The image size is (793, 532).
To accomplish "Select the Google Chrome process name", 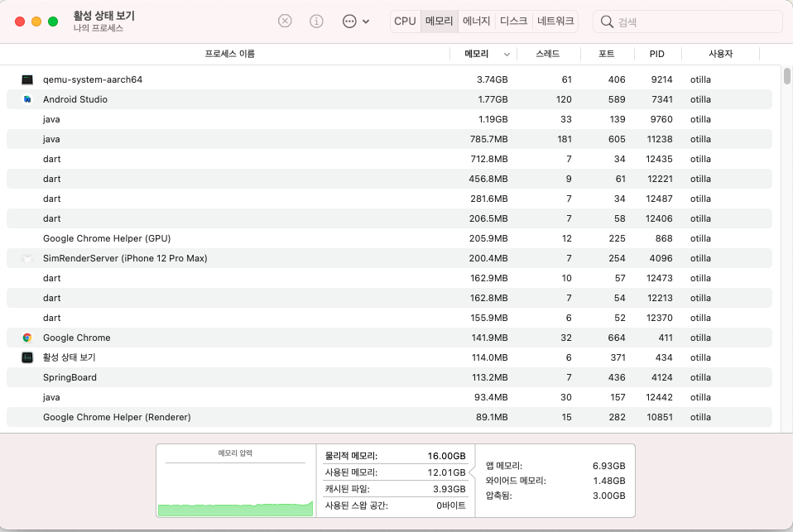I will tap(76, 338).
